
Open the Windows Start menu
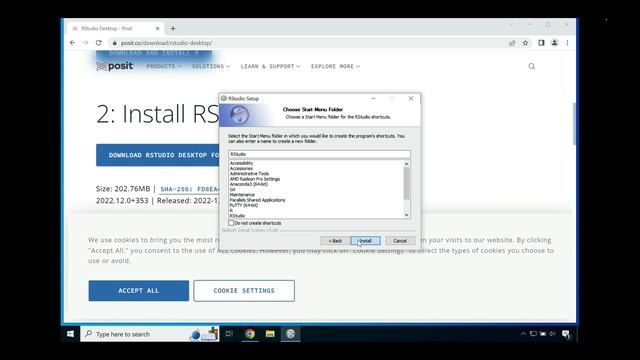[x=70, y=334]
